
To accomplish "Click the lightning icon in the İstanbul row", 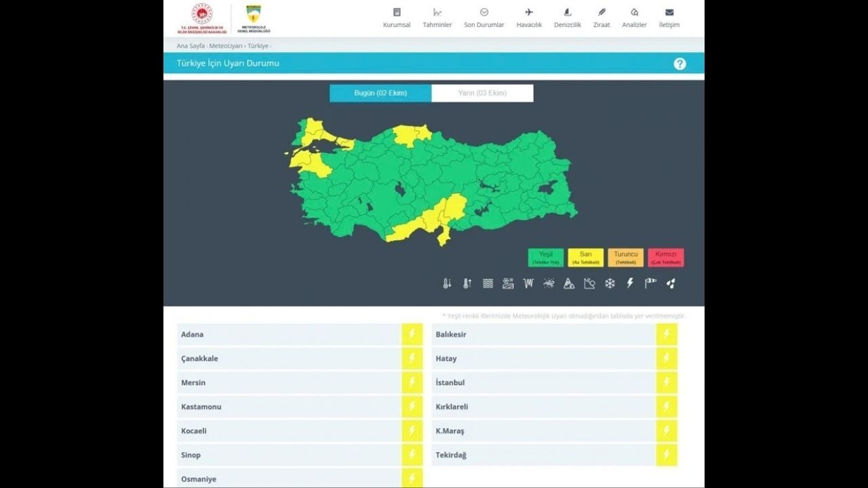I will coord(667,382).
